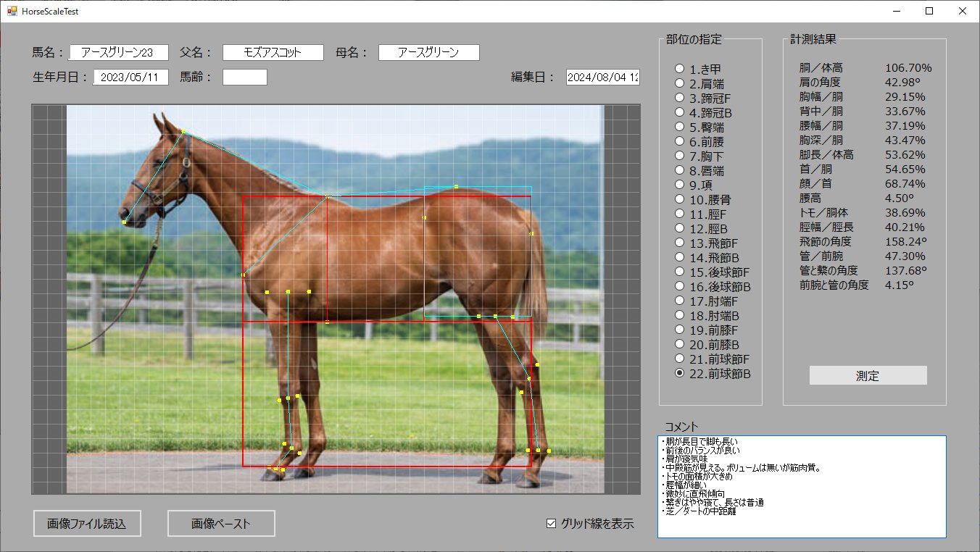This screenshot has width=980, height=552.
Task: Click the 測定 measure button
Action: 868,375
